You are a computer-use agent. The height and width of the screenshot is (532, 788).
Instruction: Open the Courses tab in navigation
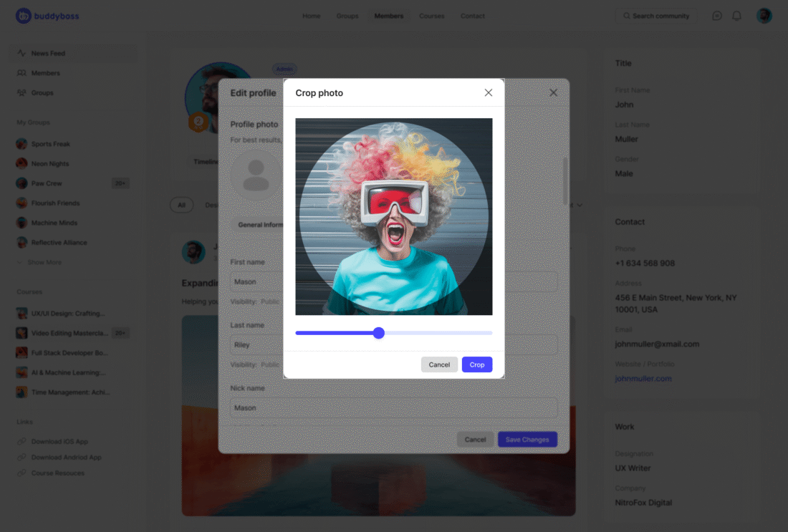431,16
